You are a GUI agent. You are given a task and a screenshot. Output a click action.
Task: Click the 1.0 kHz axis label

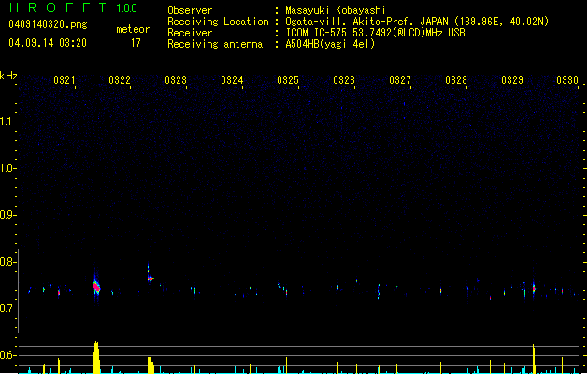(x=7, y=168)
